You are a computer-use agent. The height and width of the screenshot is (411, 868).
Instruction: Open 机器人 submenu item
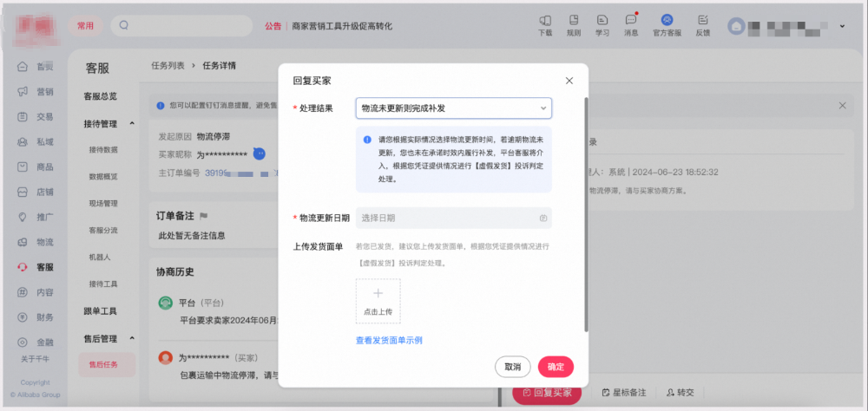100,257
